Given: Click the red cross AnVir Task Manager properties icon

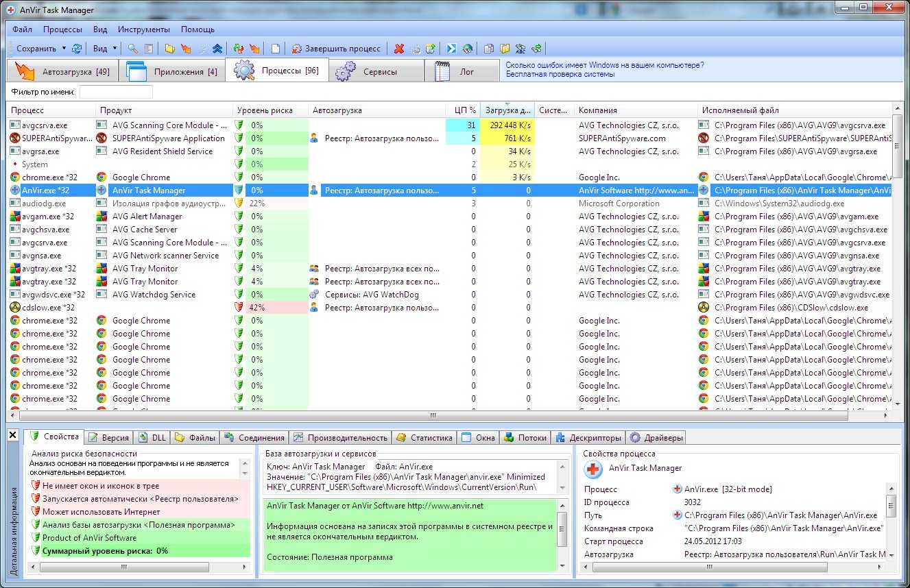Looking at the screenshot, I should point(592,469).
